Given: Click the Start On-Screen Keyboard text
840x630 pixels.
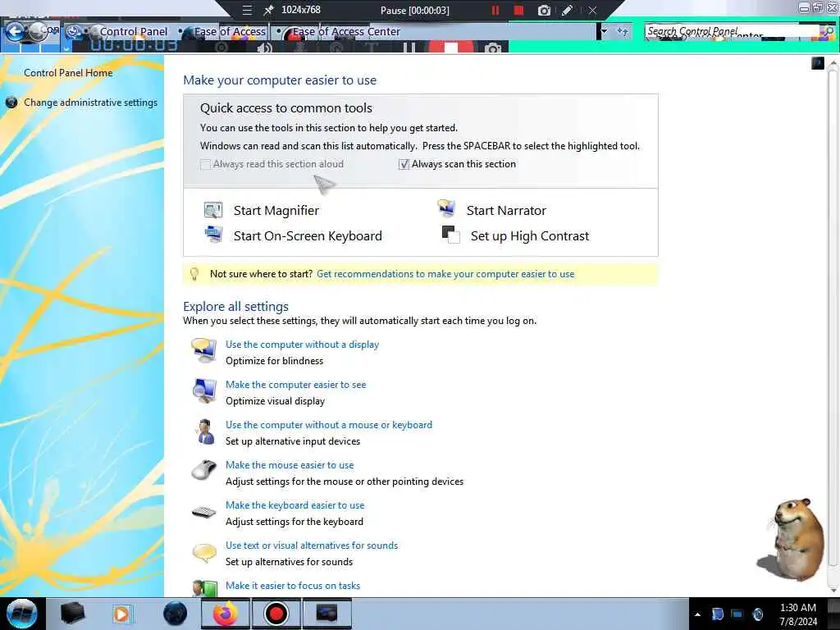Looking at the screenshot, I should click(x=308, y=236).
